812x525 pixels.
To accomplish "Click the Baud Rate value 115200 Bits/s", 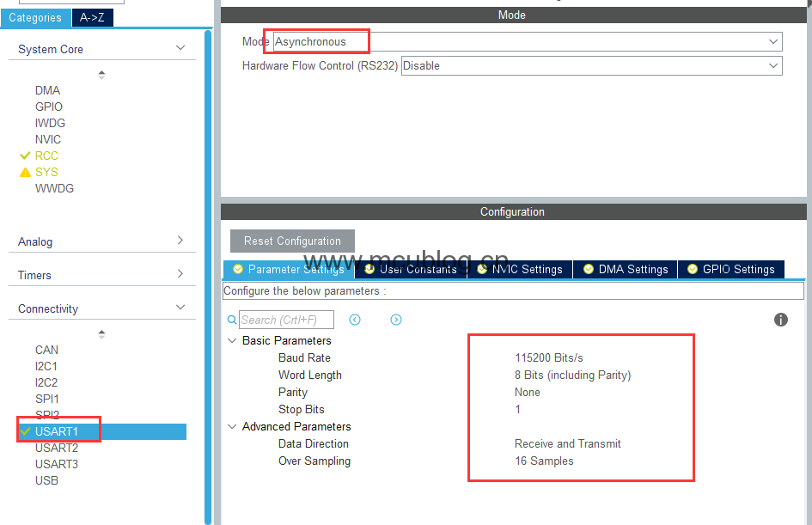I will click(x=549, y=357).
